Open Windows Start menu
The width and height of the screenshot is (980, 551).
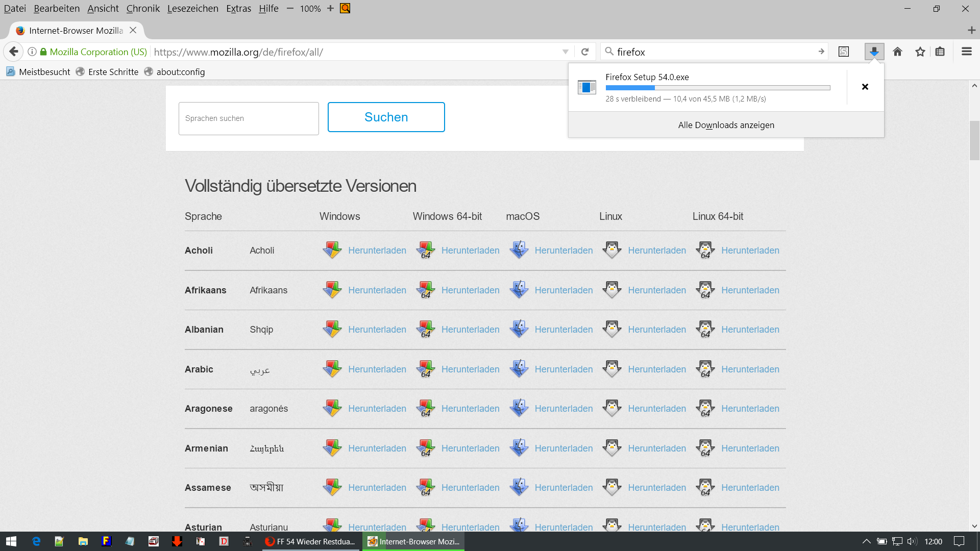[x=11, y=541]
